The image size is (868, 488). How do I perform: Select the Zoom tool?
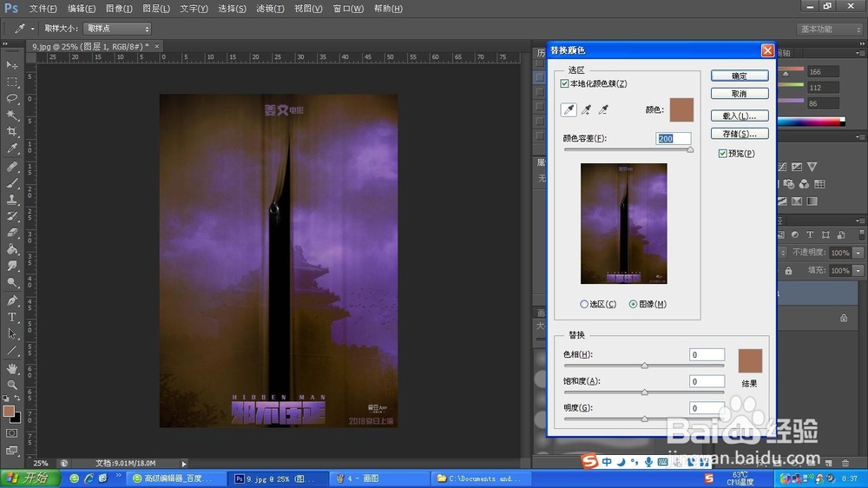pos(12,385)
